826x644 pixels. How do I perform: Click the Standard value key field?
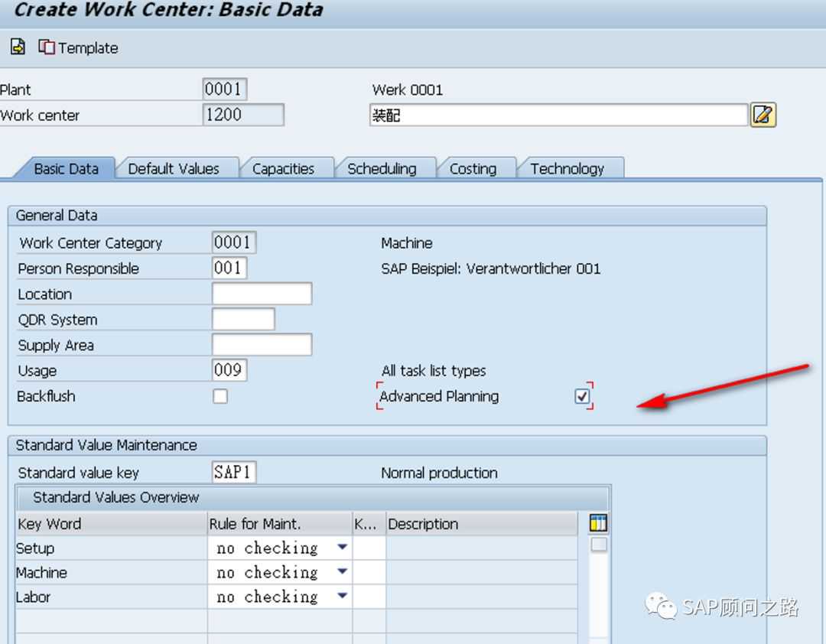coord(233,473)
